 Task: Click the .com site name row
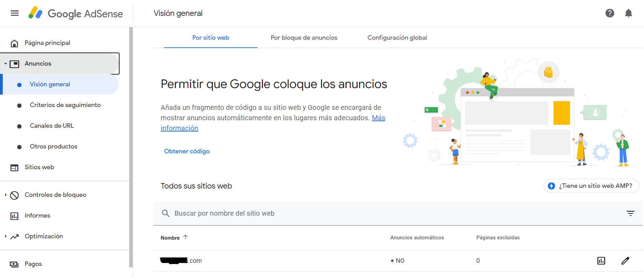[x=181, y=261]
